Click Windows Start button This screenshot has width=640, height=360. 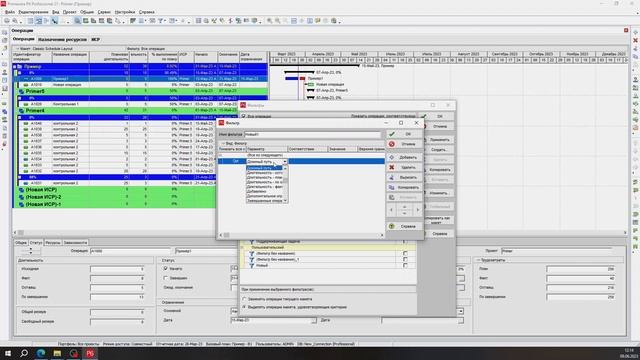click(x=8, y=353)
